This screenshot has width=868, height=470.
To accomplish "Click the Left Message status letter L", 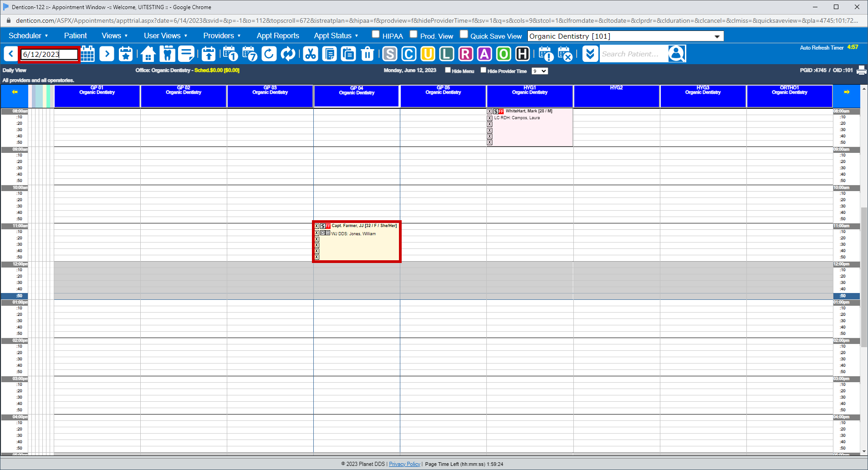I will 447,54.
